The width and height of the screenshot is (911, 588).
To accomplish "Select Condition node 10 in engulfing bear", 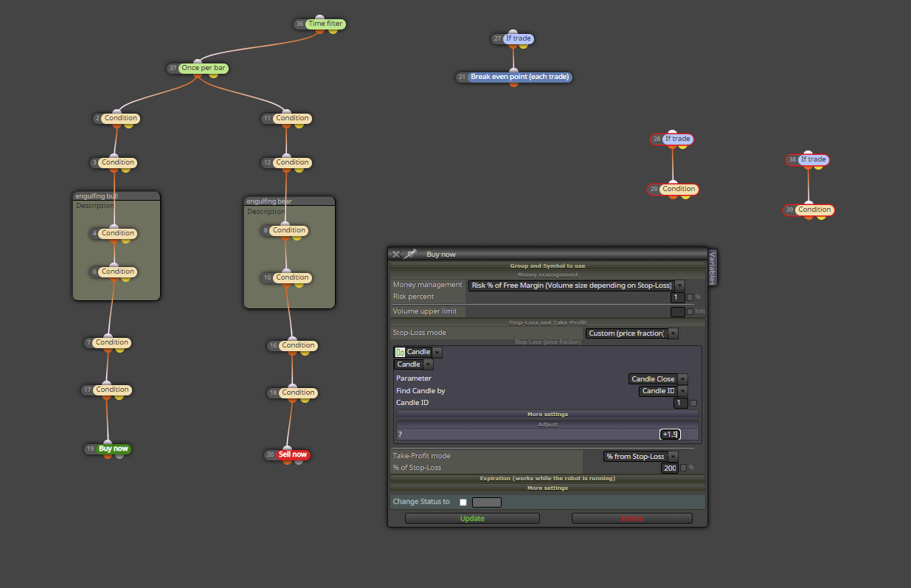I will [x=293, y=277].
